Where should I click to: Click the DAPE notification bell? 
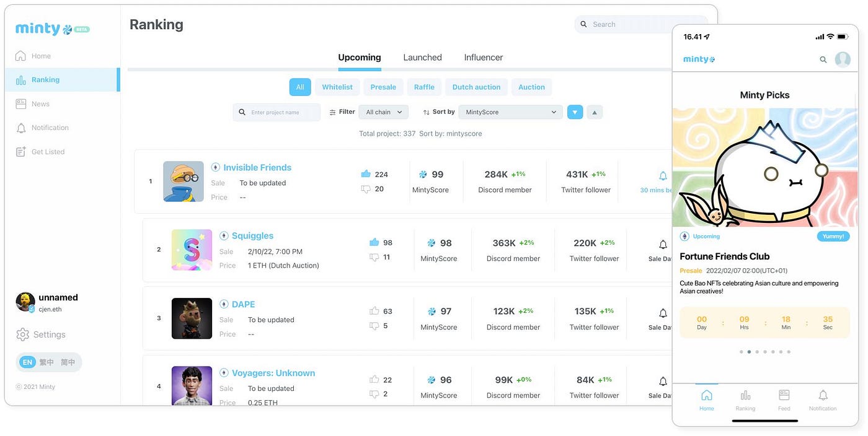point(663,313)
